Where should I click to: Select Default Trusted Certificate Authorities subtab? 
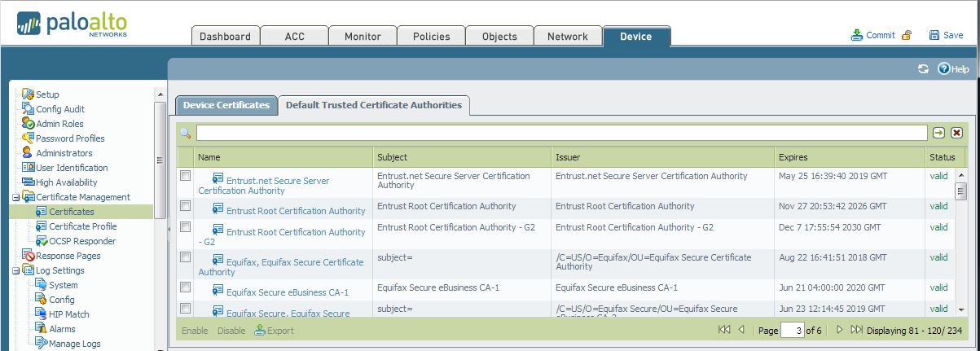click(x=374, y=105)
